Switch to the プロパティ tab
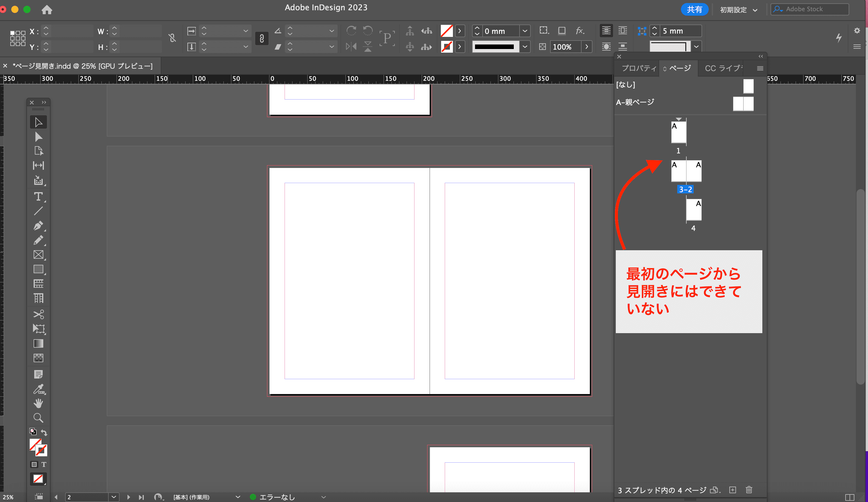The height and width of the screenshot is (502, 868). (x=639, y=68)
